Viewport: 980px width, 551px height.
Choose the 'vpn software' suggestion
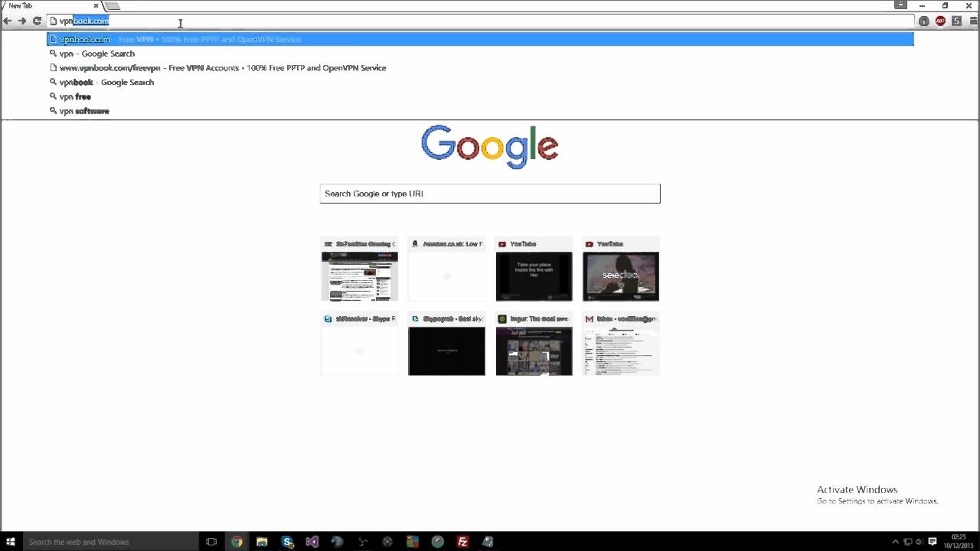[x=480, y=111]
